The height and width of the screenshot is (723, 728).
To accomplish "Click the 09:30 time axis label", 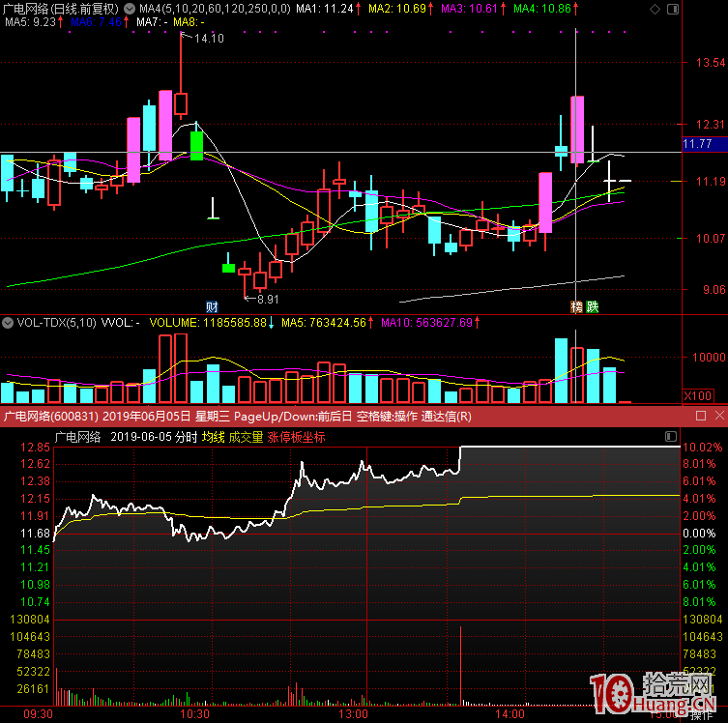I will coord(38,713).
